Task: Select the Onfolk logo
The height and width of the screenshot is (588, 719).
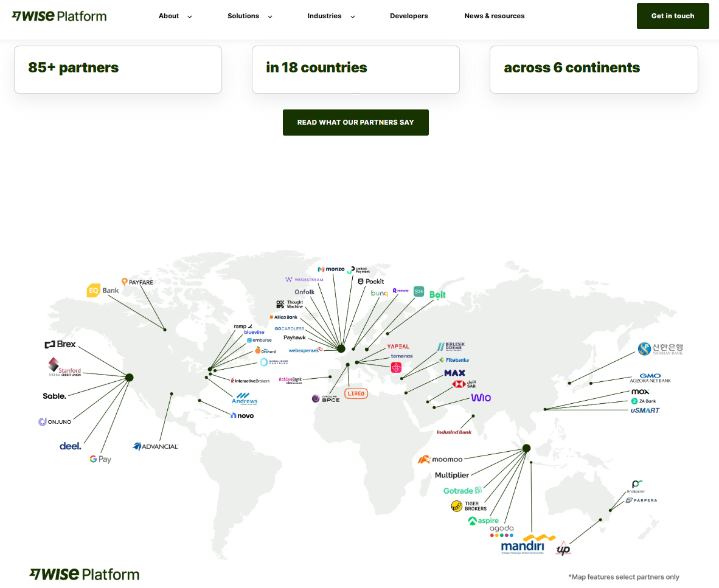Action: (305, 292)
